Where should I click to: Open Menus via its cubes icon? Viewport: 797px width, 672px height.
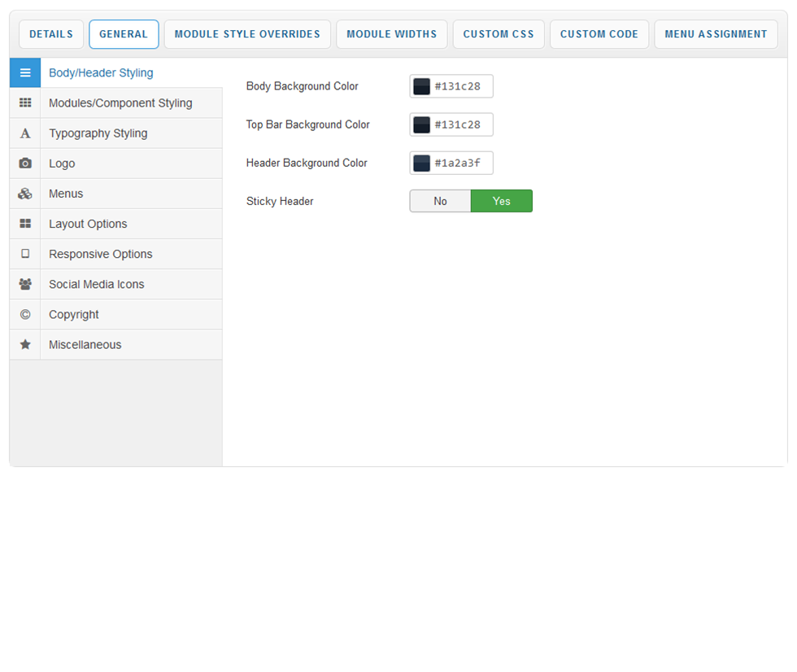coord(25,194)
